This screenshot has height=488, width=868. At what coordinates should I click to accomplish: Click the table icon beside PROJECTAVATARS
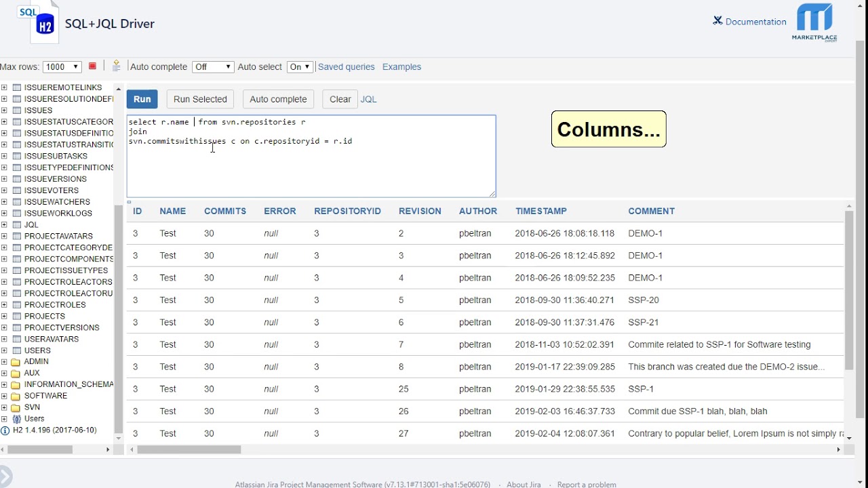17,236
